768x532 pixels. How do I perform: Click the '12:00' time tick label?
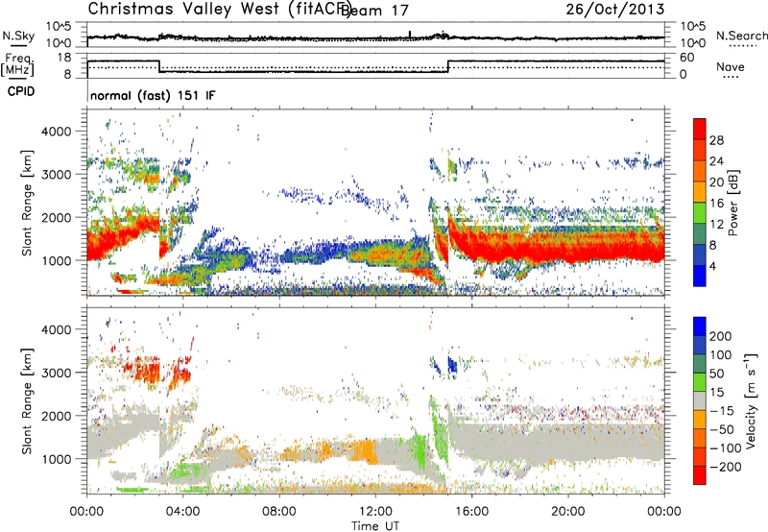[375, 512]
